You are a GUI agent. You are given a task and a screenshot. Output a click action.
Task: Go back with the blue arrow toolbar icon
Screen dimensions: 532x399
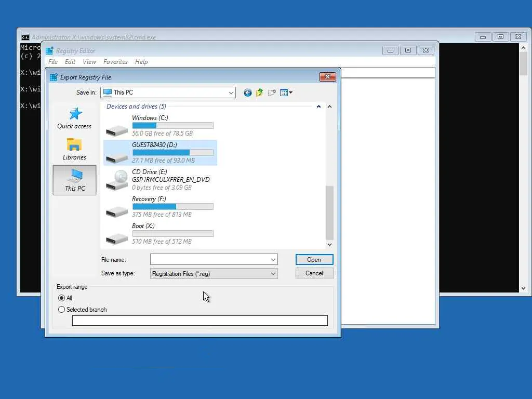click(248, 92)
